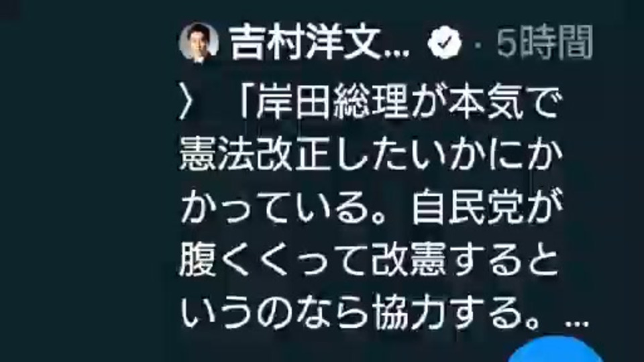Click the opening 「 bracket before 岸田総理
Screen dimensions: 644x362
[x=246, y=101]
